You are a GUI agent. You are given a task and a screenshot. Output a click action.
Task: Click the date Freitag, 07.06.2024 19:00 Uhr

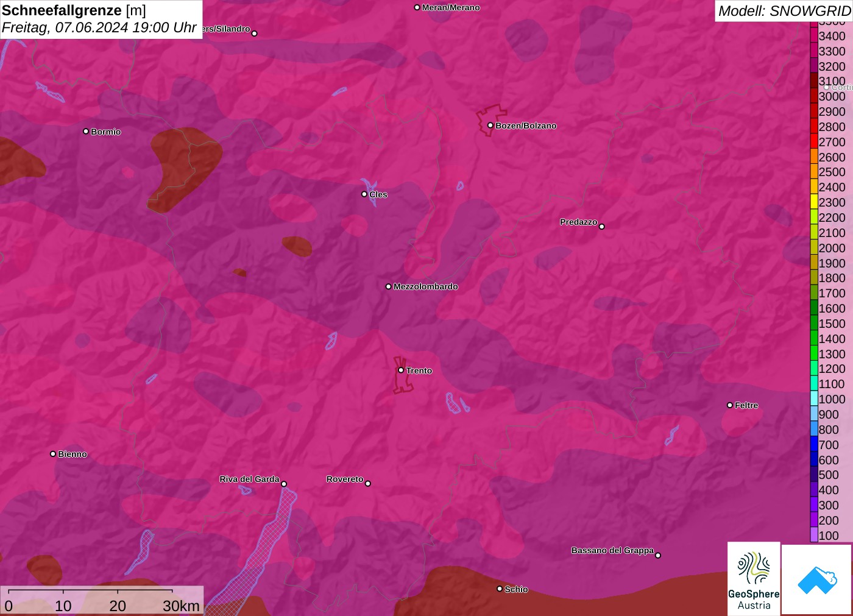(99, 27)
